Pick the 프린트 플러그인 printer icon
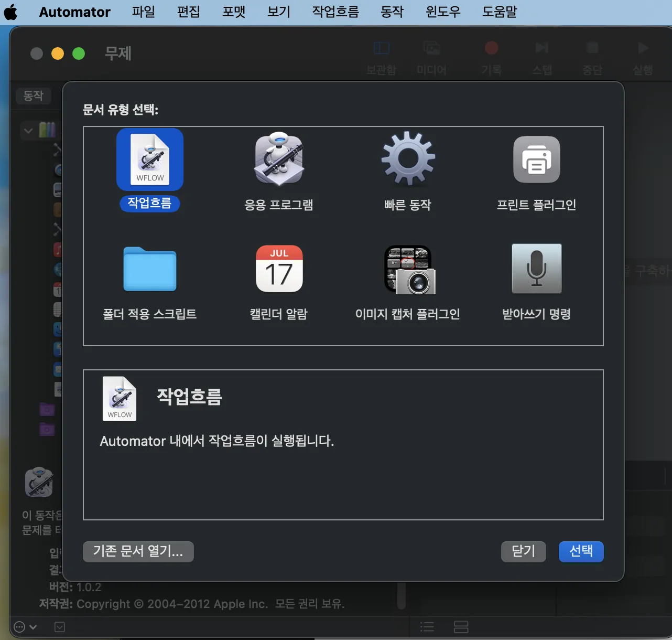 (537, 159)
